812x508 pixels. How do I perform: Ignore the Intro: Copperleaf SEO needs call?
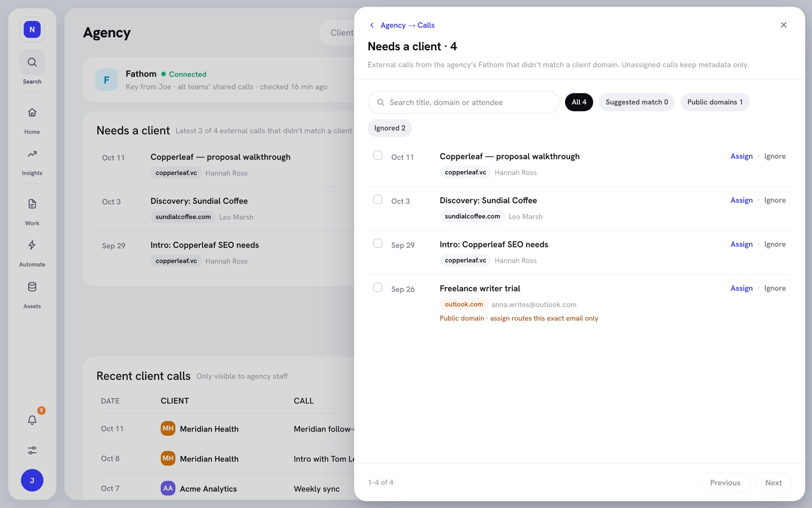pos(775,244)
